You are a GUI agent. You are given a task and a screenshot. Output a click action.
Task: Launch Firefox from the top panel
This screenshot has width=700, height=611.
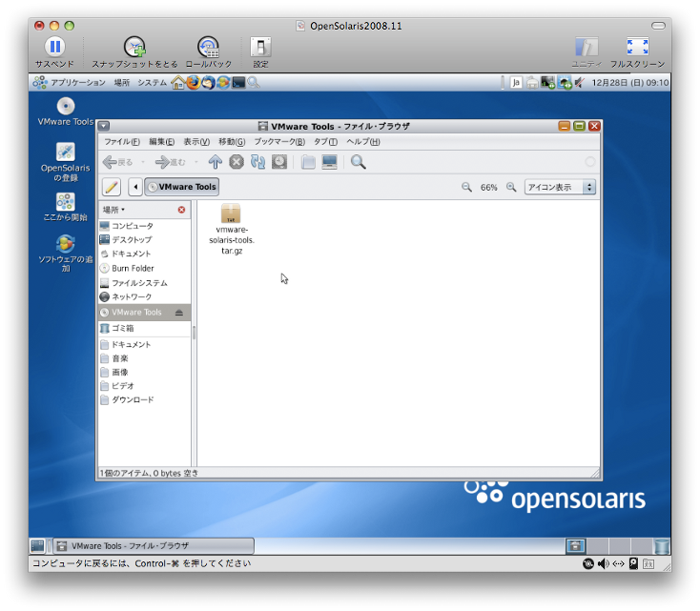(x=193, y=83)
